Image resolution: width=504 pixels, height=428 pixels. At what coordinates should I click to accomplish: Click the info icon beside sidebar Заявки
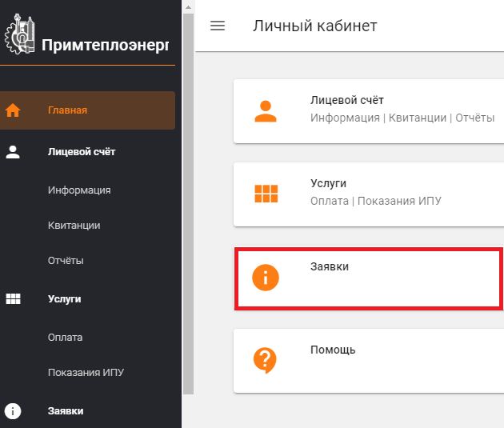point(13,411)
